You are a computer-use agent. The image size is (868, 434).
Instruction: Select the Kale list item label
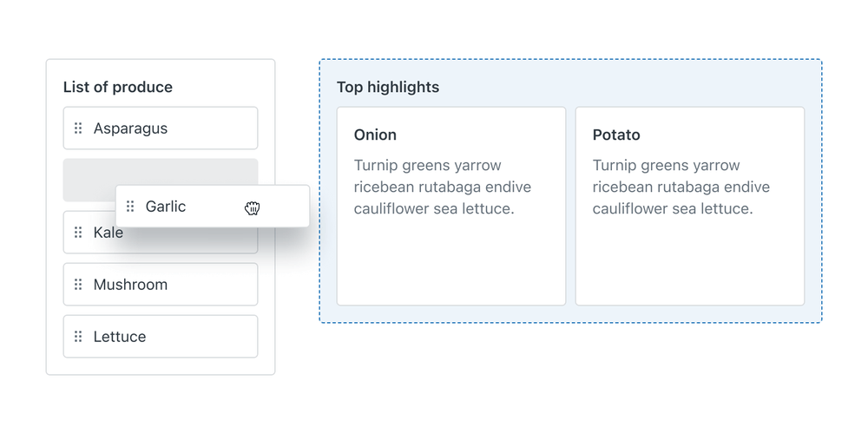coord(108,233)
